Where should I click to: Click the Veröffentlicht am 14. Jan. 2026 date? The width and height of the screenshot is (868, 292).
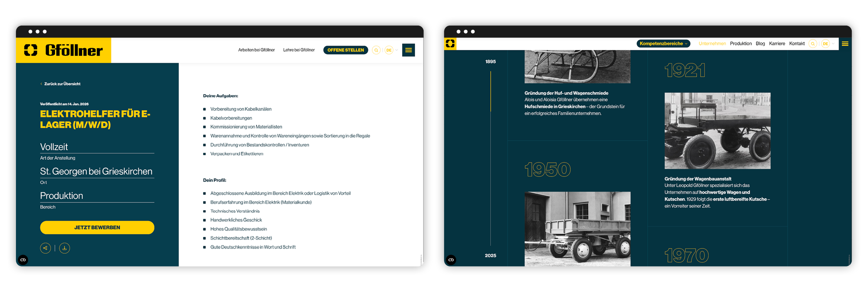[64, 104]
